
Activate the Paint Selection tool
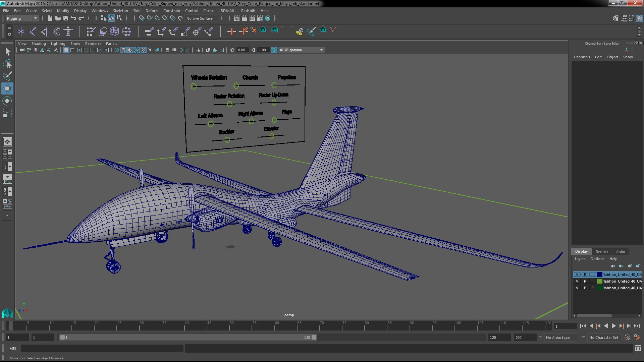(7, 76)
